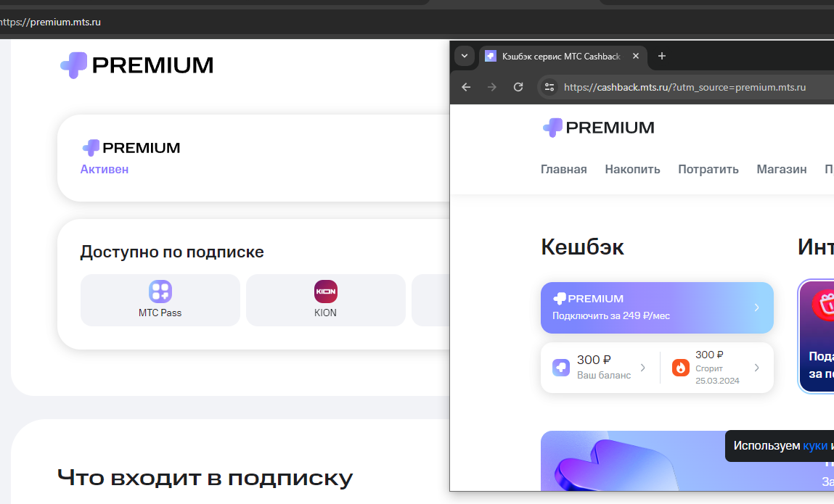Click the PREMIUM logo in the back premium.mts.ru window
This screenshot has width=834, height=504.
pos(136,65)
